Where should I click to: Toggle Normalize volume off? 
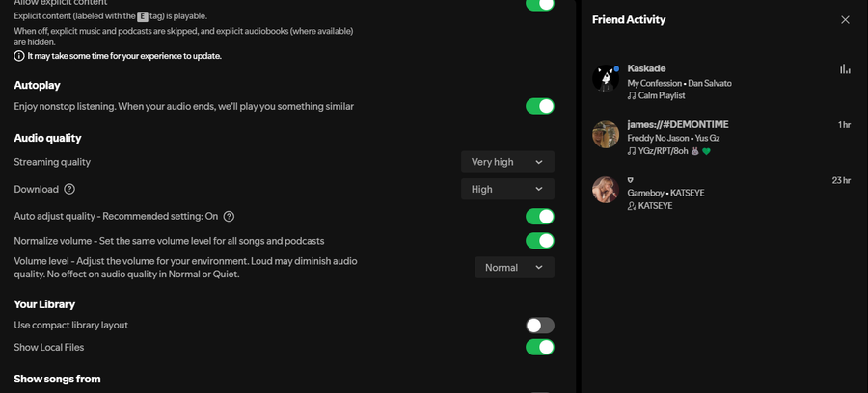coord(540,241)
